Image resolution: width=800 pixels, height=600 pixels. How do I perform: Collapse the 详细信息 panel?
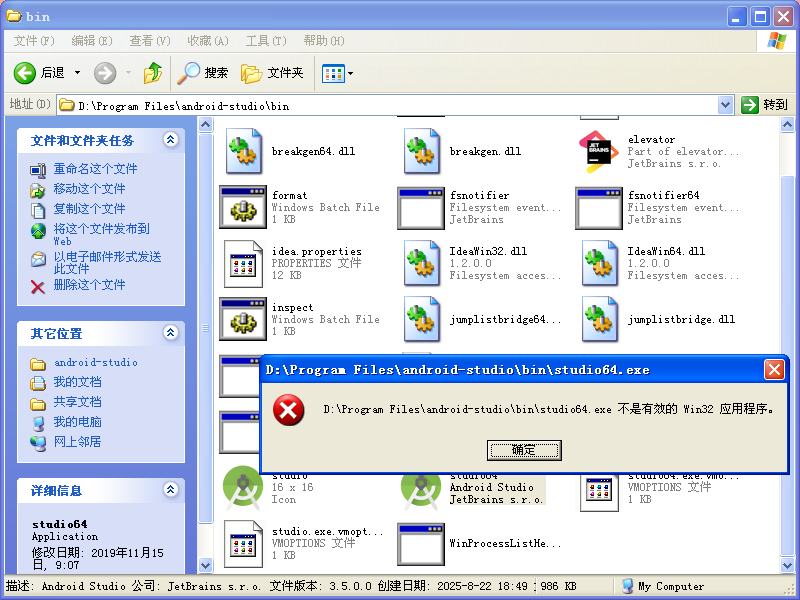click(170, 490)
